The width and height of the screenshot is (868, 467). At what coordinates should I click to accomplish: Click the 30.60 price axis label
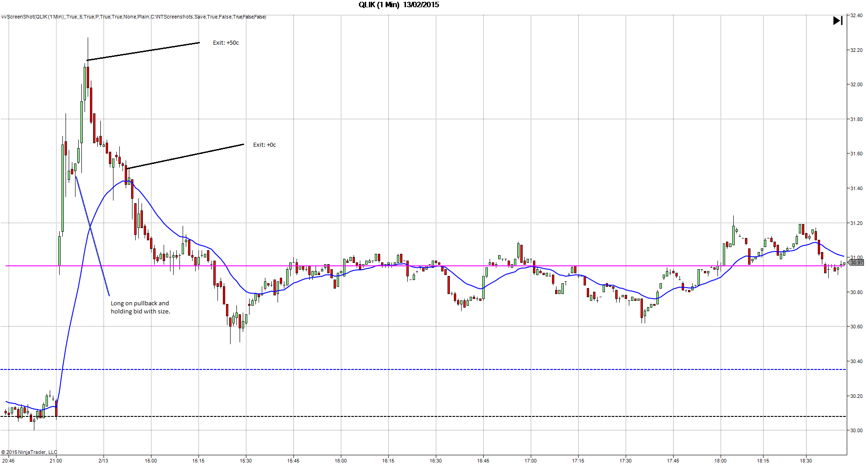coord(856,327)
